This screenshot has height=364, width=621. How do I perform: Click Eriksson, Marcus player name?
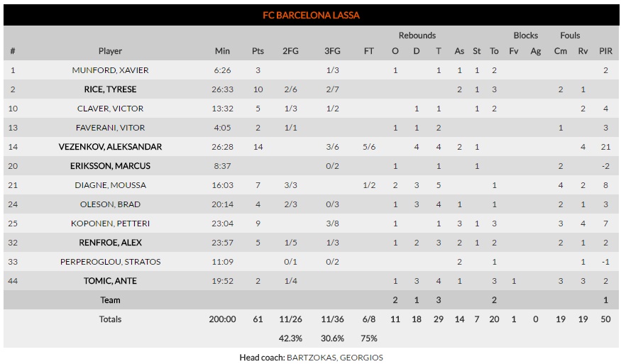coord(110,166)
